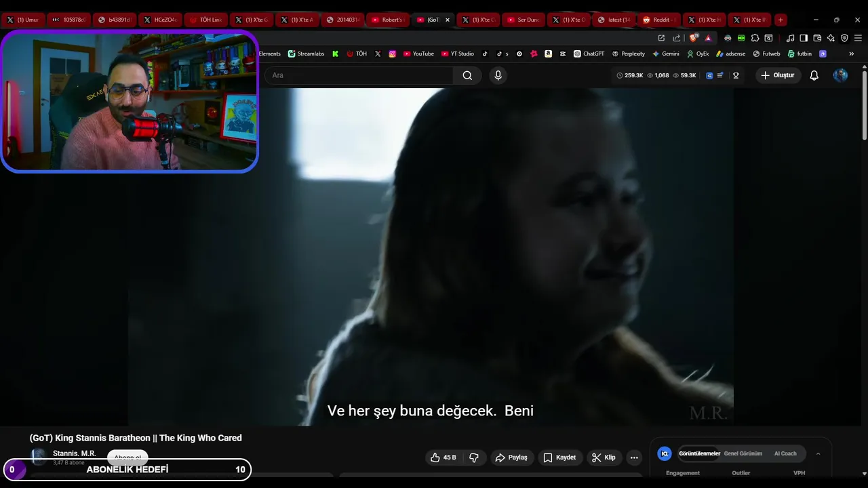The height and width of the screenshot is (488, 868).
Task: Open Perplexity bookmark
Action: point(628,54)
